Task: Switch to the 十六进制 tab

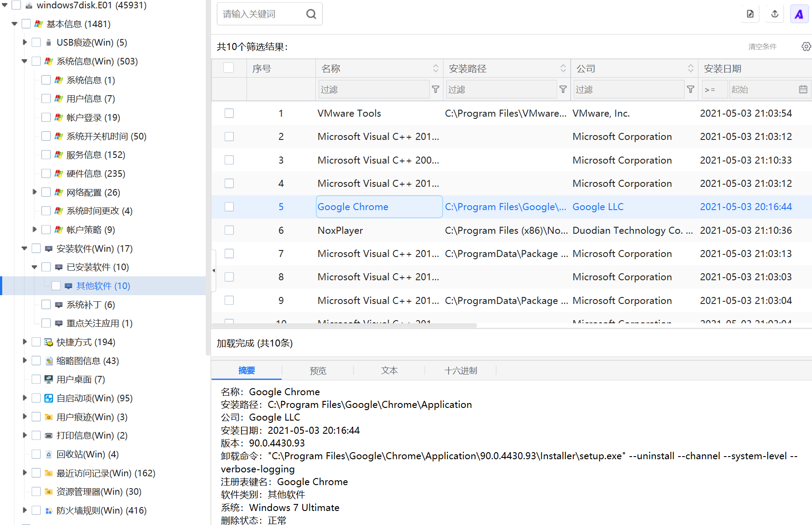Action: click(x=461, y=371)
